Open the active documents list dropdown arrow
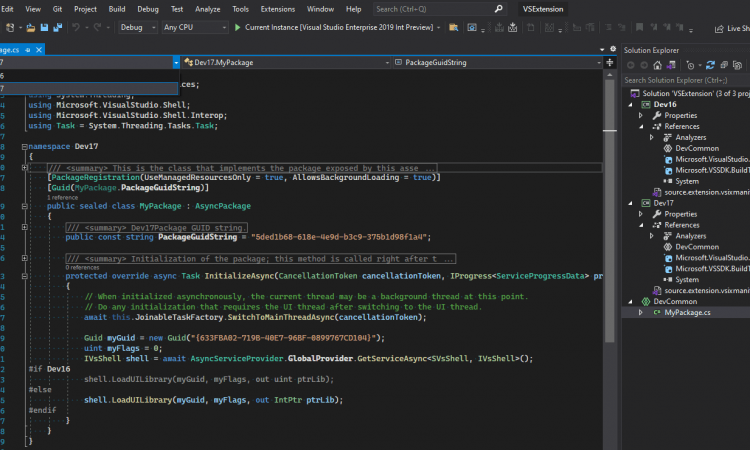This screenshot has width=750, height=450. (x=602, y=49)
